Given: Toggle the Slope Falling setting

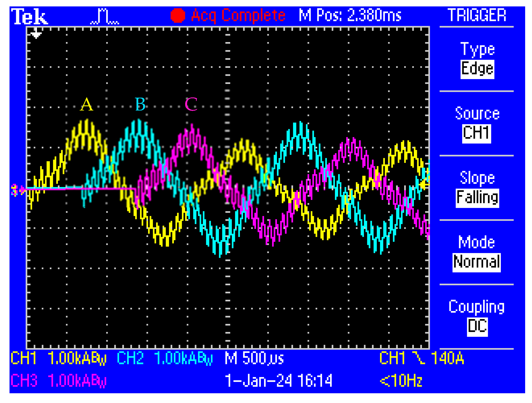Looking at the screenshot, I should (477, 198).
